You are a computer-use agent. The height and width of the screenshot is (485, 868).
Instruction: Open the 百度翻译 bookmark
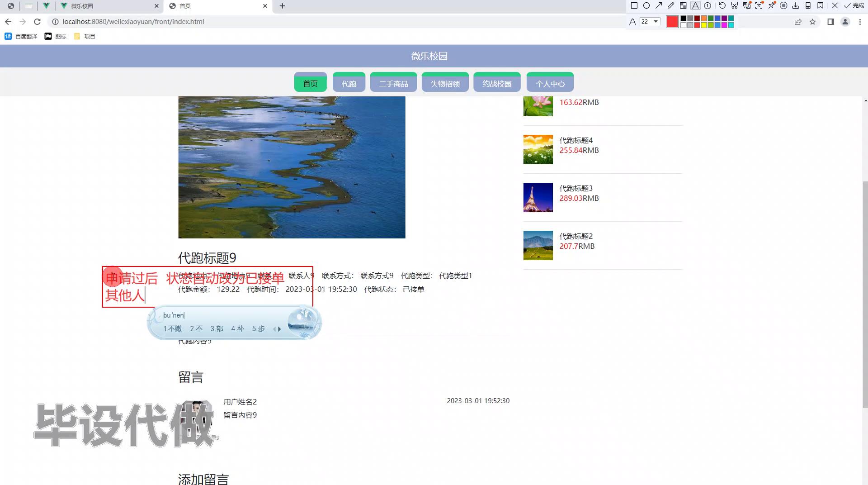[21, 36]
